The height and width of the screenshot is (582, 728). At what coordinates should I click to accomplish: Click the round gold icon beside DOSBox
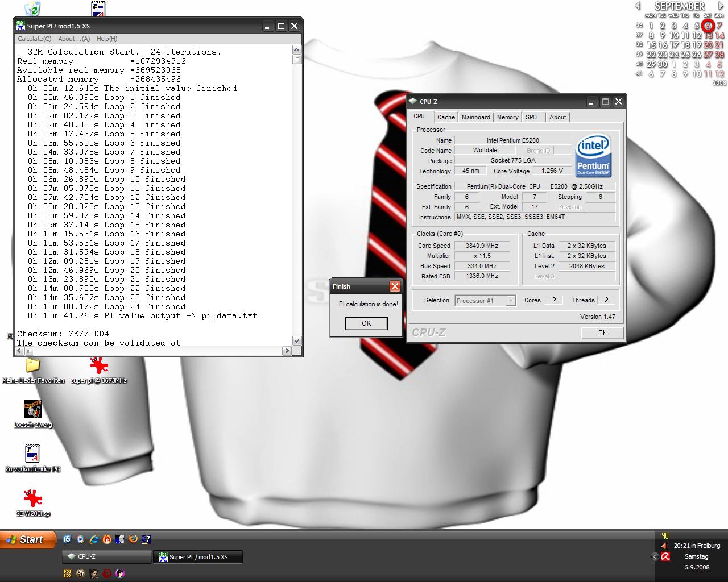tap(80, 573)
